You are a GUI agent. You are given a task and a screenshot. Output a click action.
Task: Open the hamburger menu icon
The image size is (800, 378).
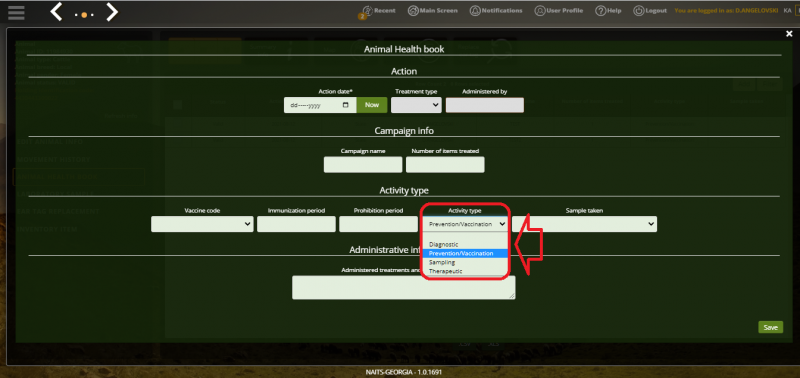point(16,12)
